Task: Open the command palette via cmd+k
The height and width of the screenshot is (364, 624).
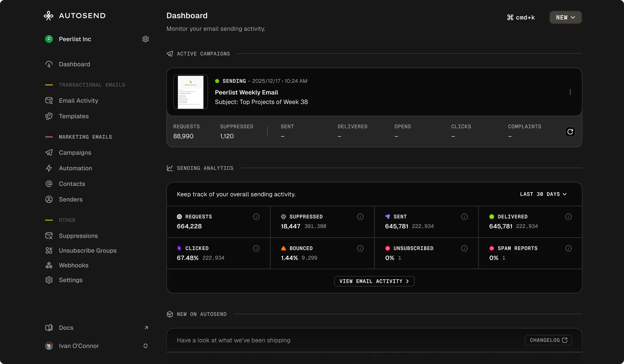Action: point(520,17)
